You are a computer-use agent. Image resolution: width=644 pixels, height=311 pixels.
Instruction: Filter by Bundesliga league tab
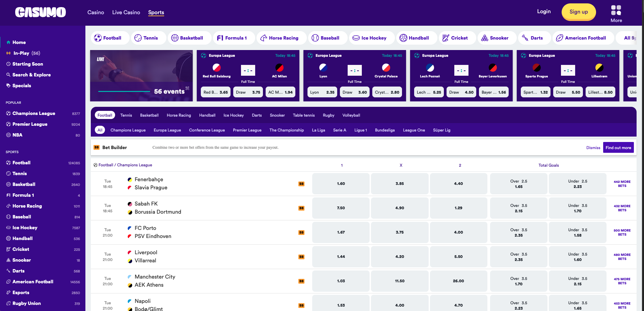(384, 130)
